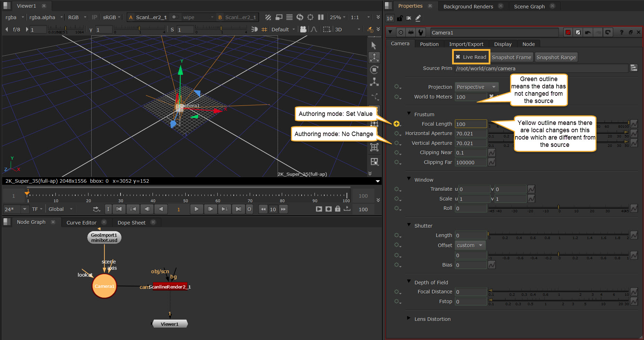Viewport: 644px width, 340px height.
Task: Collapse the Frustum section
Action: [x=409, y=114]
